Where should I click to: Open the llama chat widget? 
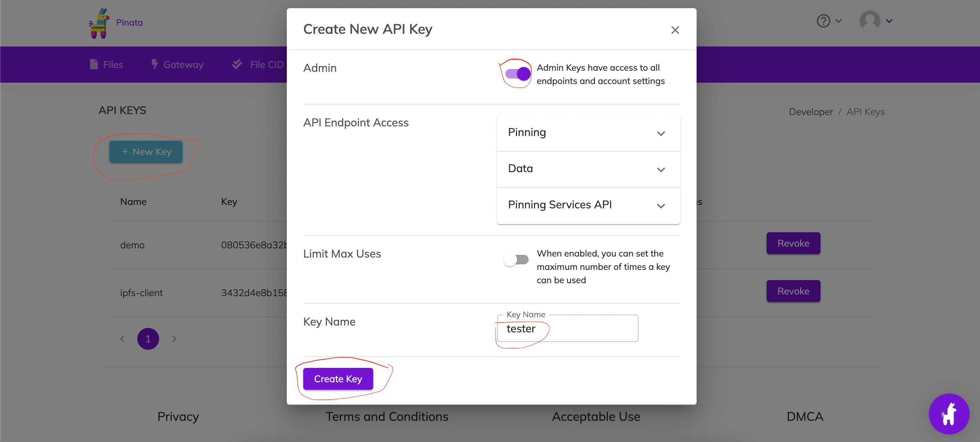(x=949, y=414)
